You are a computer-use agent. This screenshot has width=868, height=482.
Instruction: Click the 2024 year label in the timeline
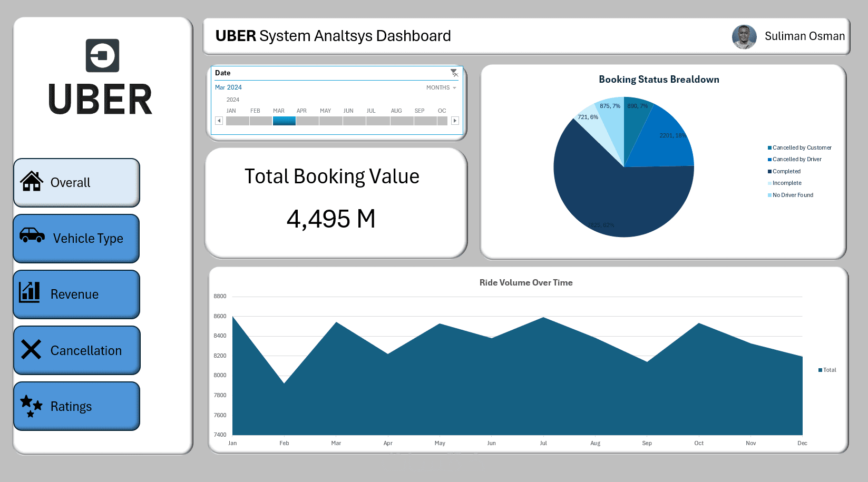point(233,100)
